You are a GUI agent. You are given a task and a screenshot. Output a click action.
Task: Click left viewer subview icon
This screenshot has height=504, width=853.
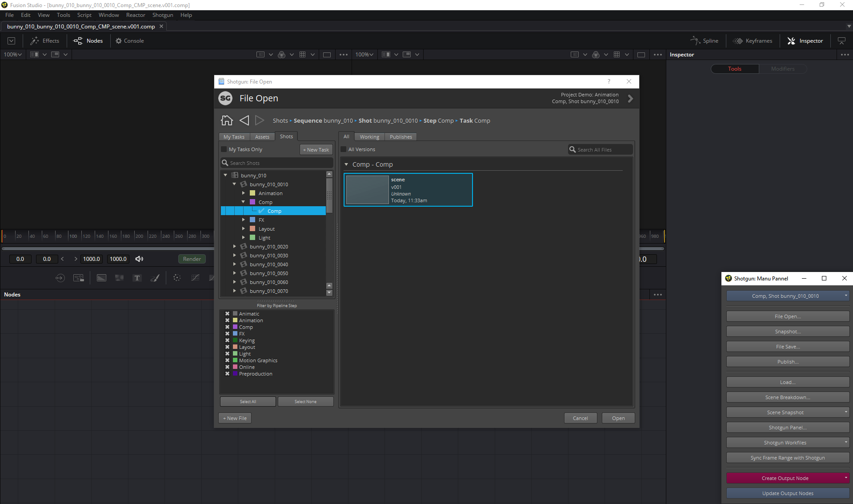pos(55,54)
